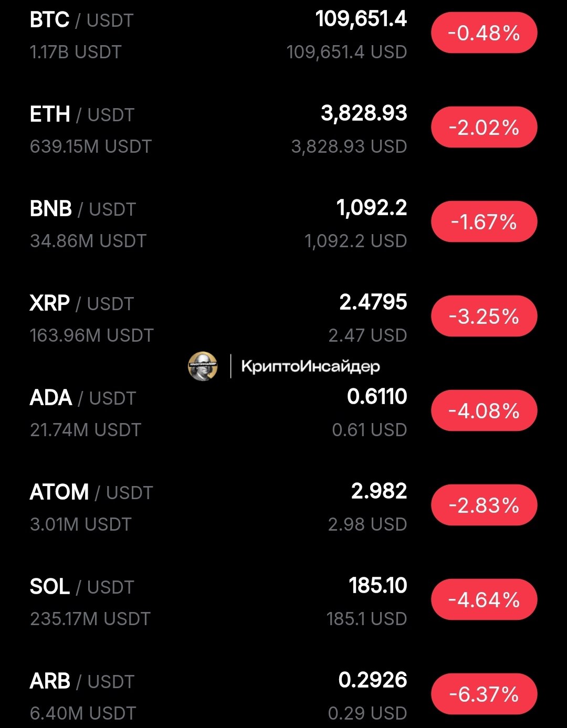Select the ATOM / USDT pair

pyautogui.click(x=91, y=492)
